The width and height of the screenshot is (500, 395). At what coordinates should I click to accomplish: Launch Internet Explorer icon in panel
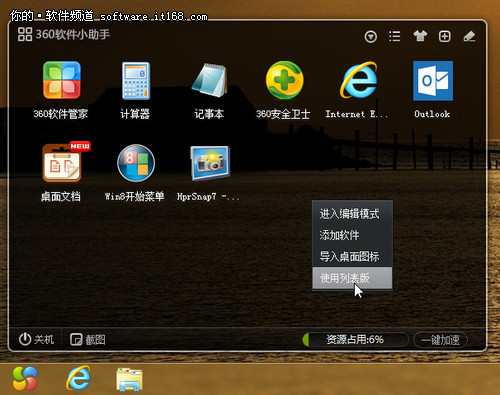(x=359, y=80)
